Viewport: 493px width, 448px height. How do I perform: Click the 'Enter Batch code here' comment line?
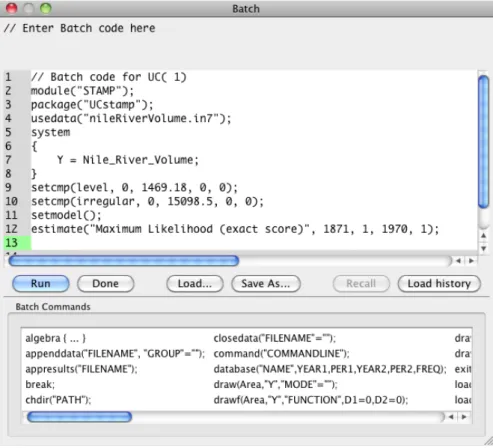79,28
